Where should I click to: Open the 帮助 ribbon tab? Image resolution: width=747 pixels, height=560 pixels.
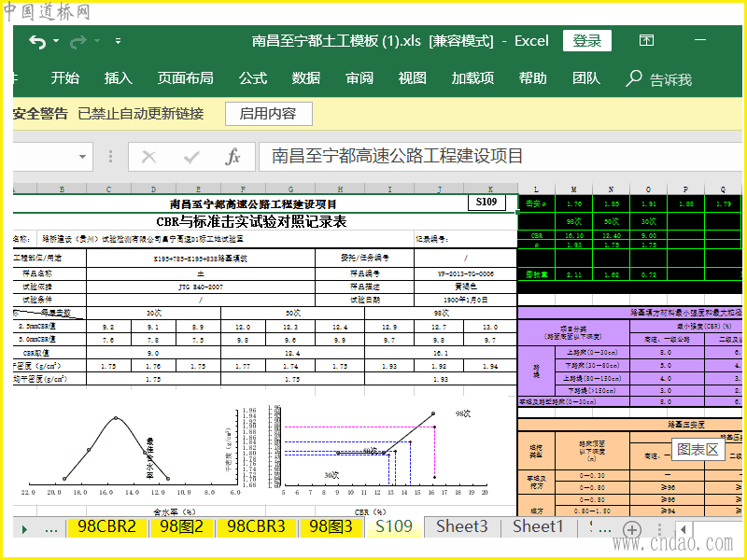[532, 77]
